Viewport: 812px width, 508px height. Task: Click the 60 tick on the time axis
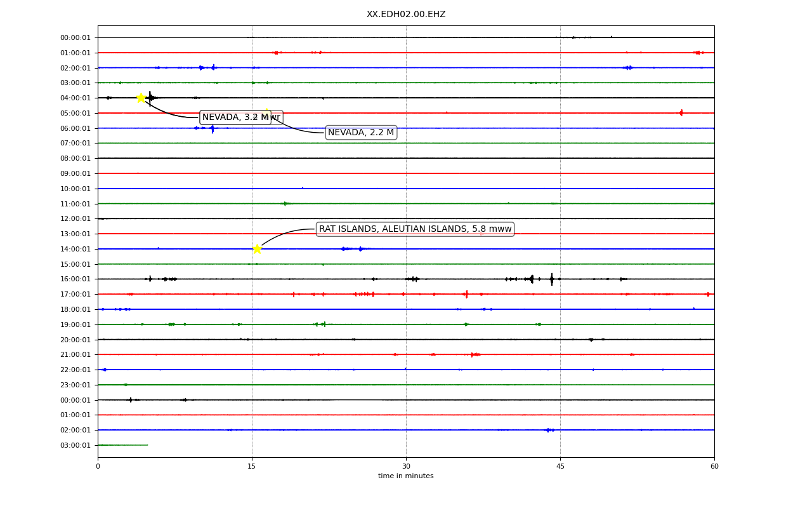tap(714, 467)
